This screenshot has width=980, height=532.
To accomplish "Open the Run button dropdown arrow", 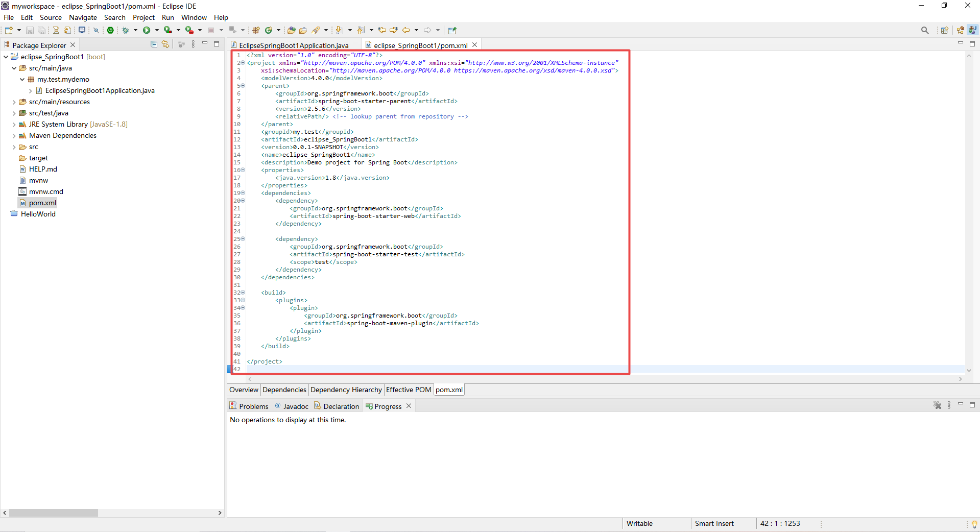I will 157,30.
